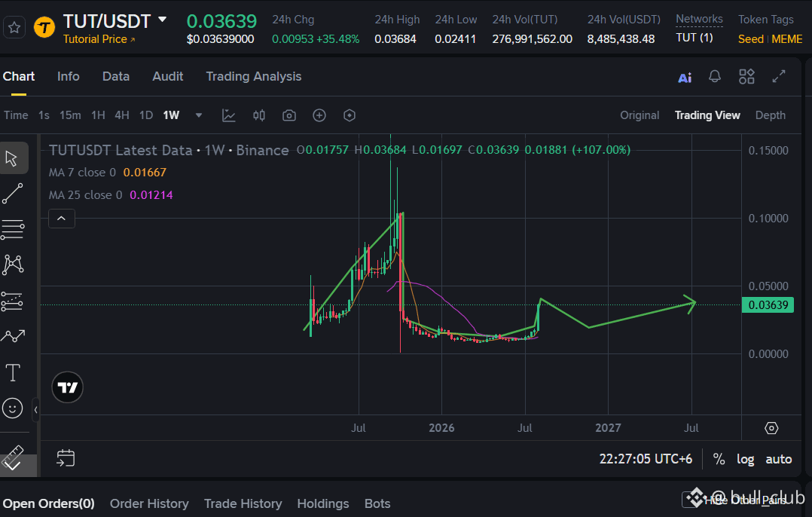The width and height of the screenshot is (812, 517).
Task: Open price scale settings hexagon icon
Action: tap(771, 428)
